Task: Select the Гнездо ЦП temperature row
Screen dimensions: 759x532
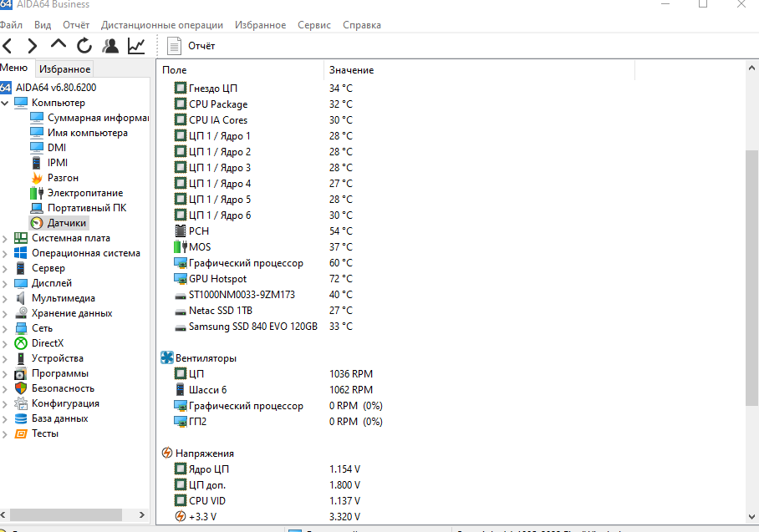Action: coord(264,88)
